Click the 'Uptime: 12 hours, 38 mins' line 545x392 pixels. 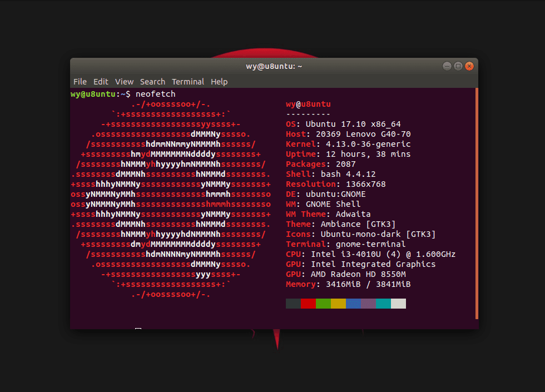tap(348, 154)
